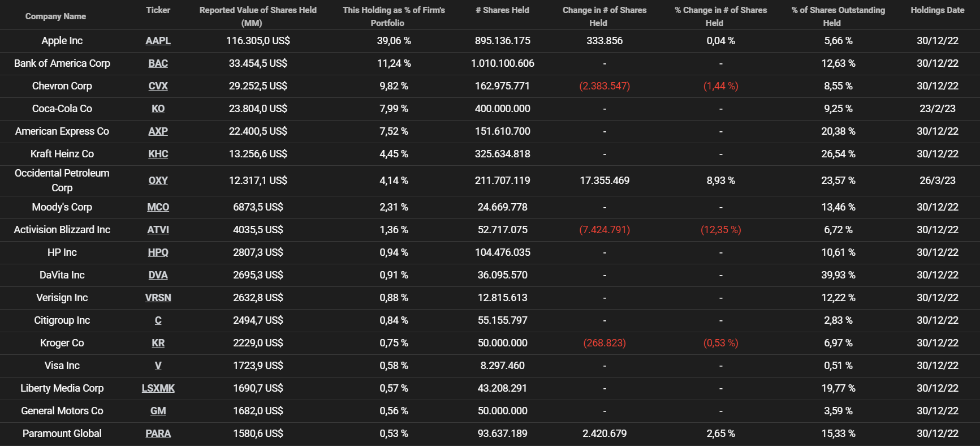Click the Visa Inc company name
Screen dimensions: 980x446
click(x=62, y=366)
